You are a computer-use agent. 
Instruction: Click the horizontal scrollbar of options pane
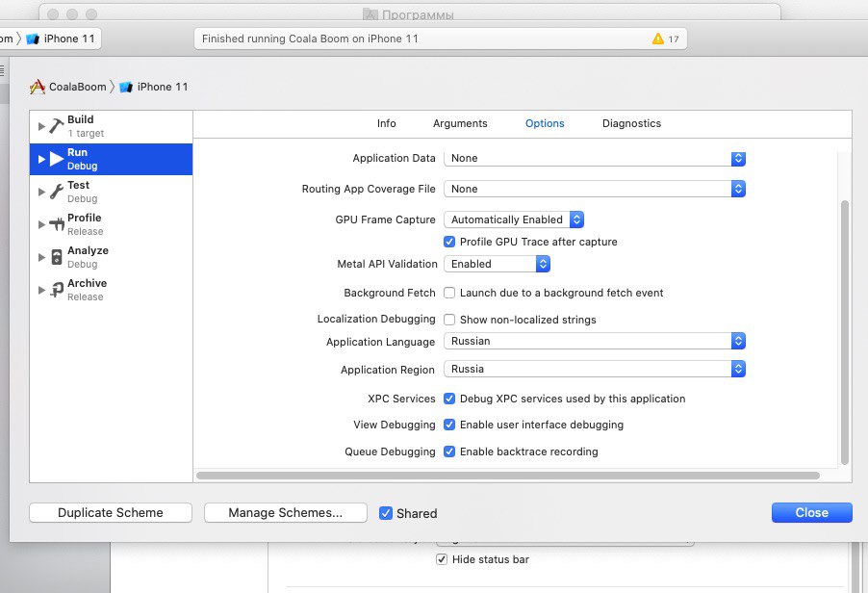[508, 476]
